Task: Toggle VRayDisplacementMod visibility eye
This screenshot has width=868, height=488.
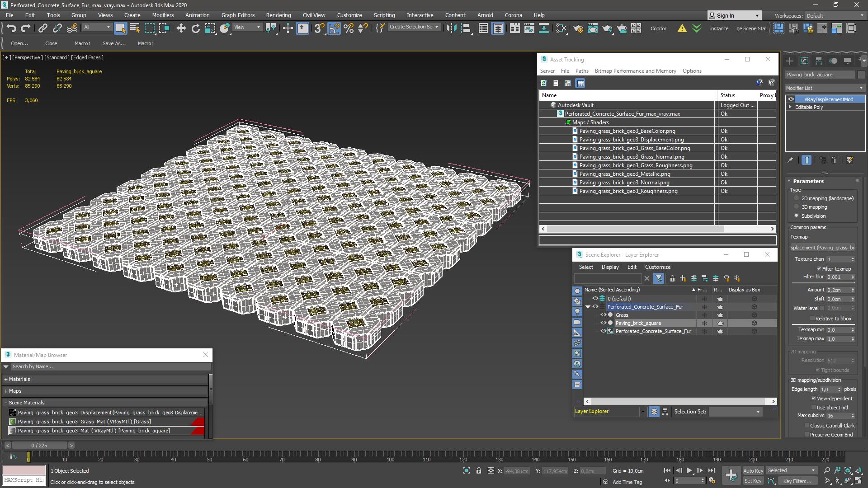Action: (x=791, y=99)
